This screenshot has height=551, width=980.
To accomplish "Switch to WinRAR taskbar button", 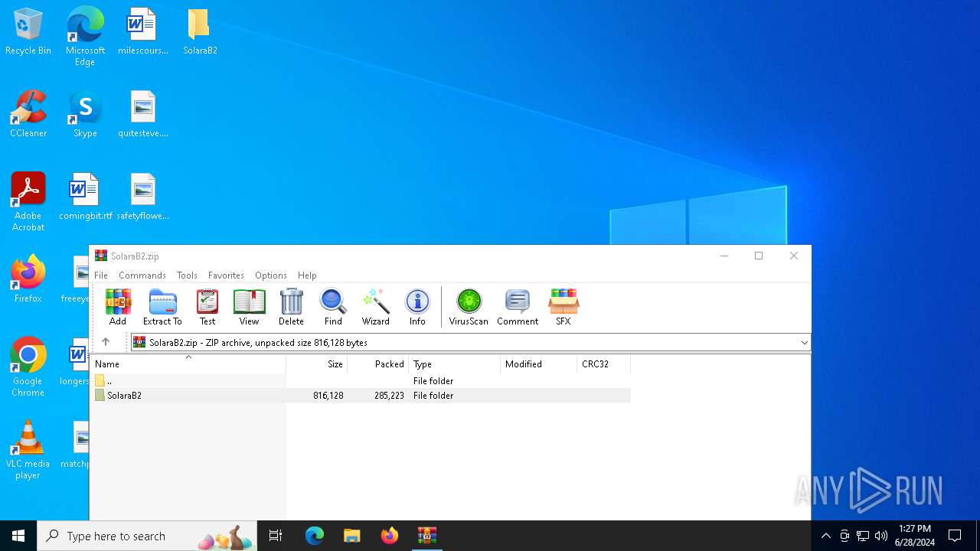I will coord(427,536).
